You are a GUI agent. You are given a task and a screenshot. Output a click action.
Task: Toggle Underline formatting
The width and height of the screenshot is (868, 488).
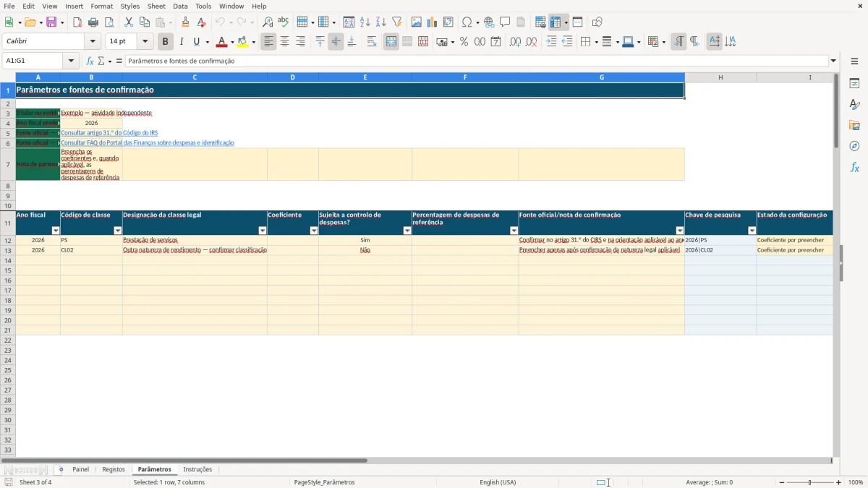click(196, 42)
